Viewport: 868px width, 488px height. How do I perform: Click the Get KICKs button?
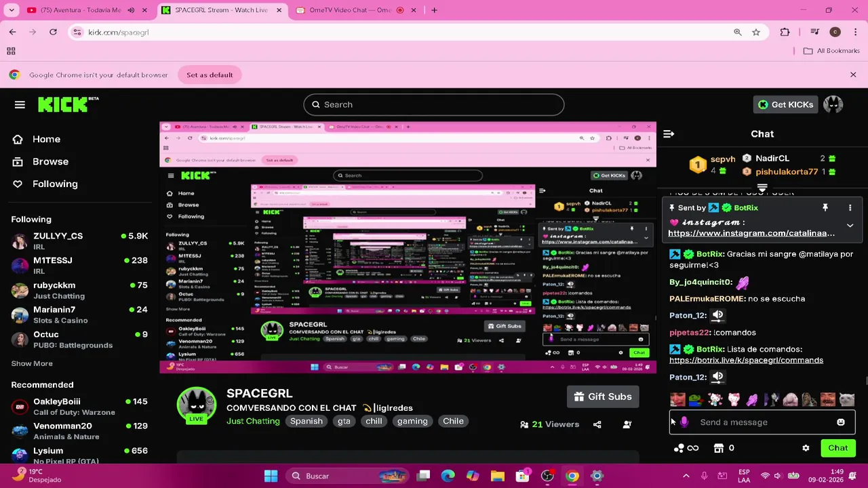pyautogui.click(x=785, y=104)
